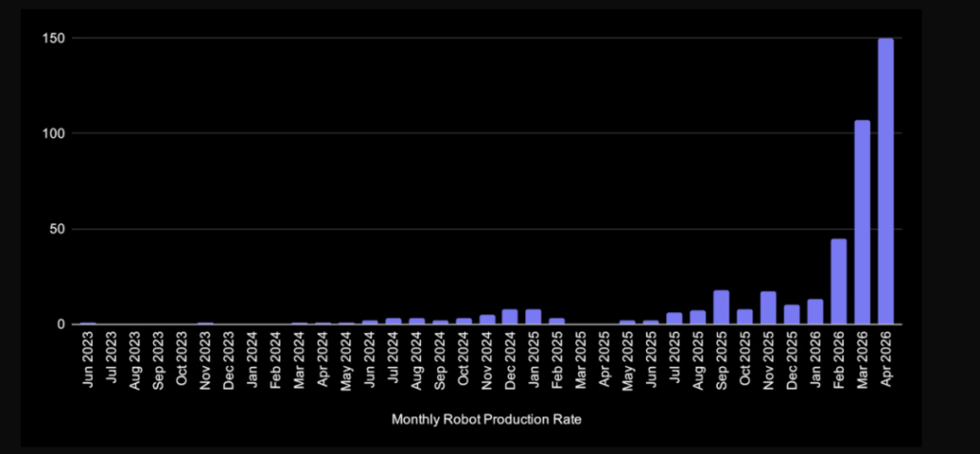Click the Dec 2025 bar
This screenshot has height=454, width=980.
[x=791, y=315]
